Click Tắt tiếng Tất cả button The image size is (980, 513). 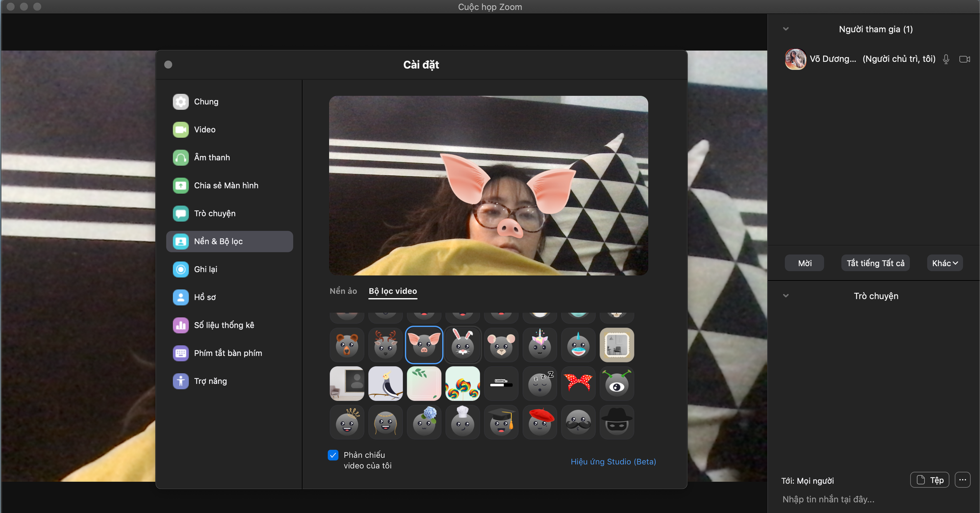click(x=876, y=263)
